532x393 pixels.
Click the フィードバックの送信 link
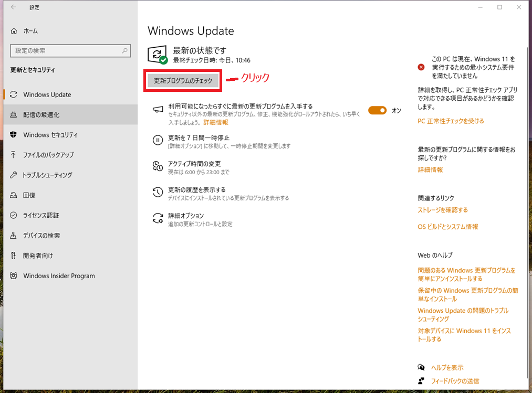click(x=455, y=381)
